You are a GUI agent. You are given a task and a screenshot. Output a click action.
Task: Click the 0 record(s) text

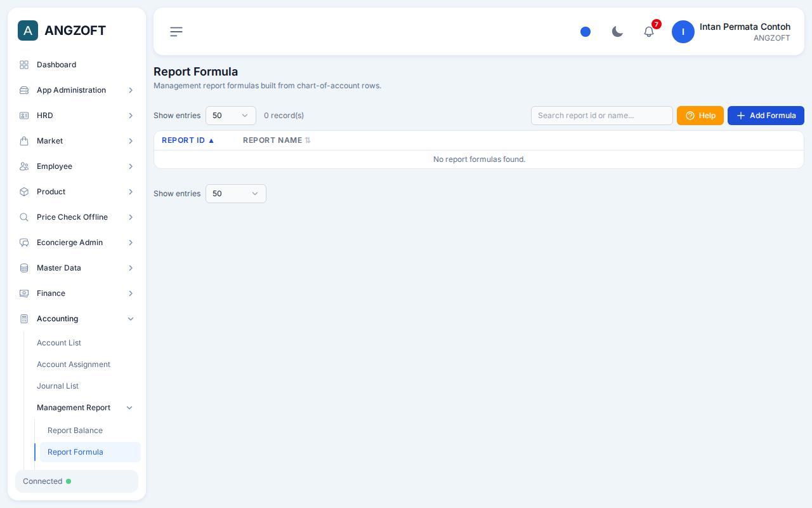point(284,116)
